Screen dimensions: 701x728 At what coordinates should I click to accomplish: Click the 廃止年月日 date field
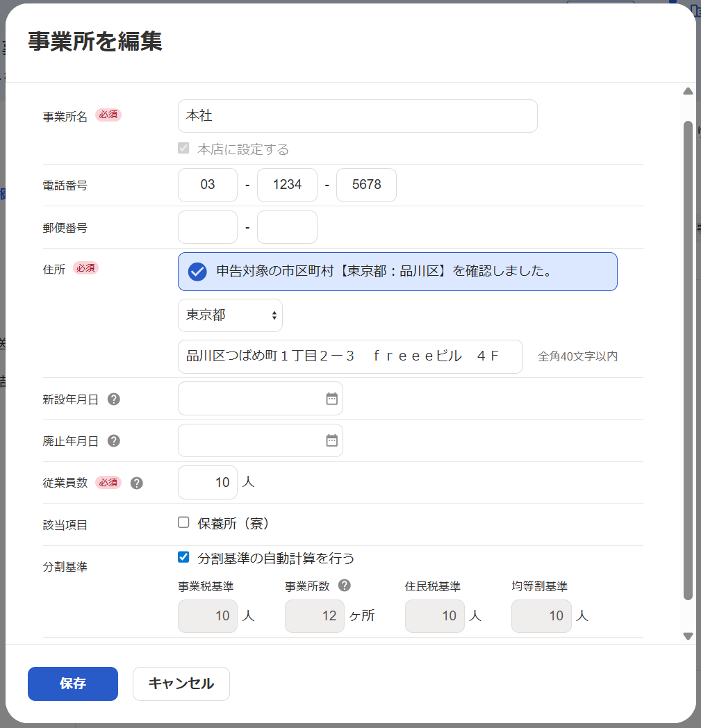click(261, 440)
